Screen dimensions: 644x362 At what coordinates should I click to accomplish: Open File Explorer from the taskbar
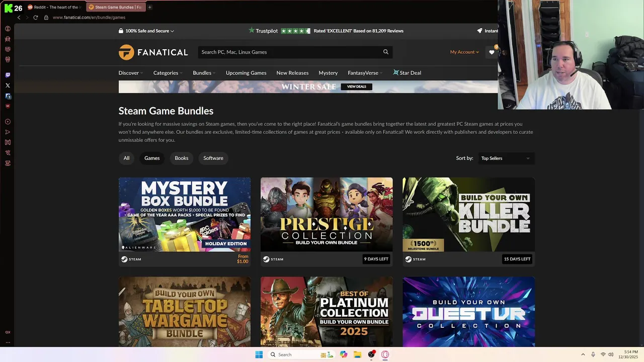tap(357, 354)
